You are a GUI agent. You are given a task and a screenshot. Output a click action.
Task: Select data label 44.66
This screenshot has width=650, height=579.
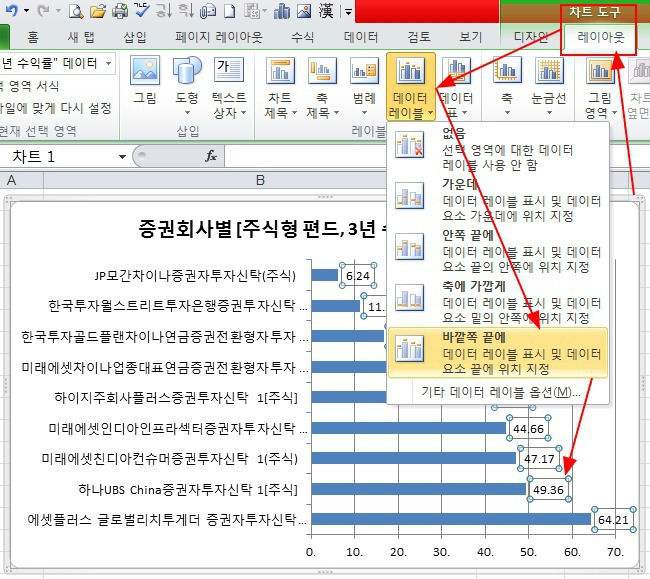pos(528,429)
